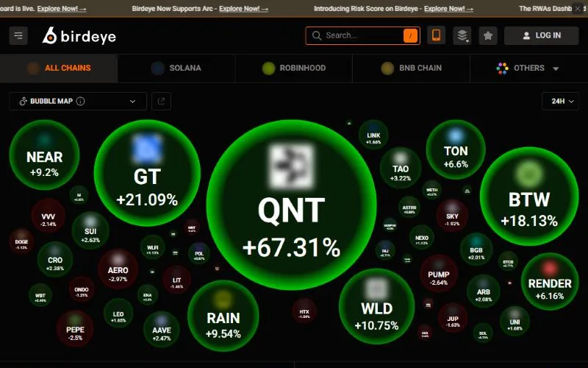Click the first Explore Now link in banner
Screen dimensions: 588x368
(x=62, y=8)
